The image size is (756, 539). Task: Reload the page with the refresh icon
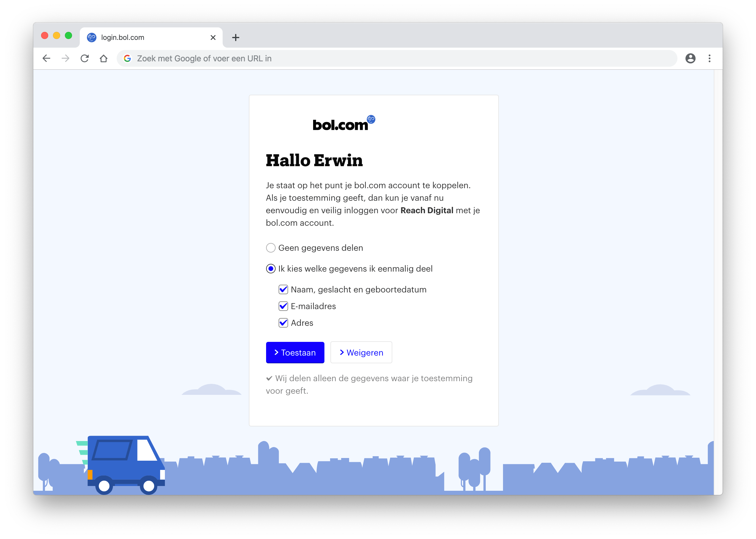tap(85, 58)
